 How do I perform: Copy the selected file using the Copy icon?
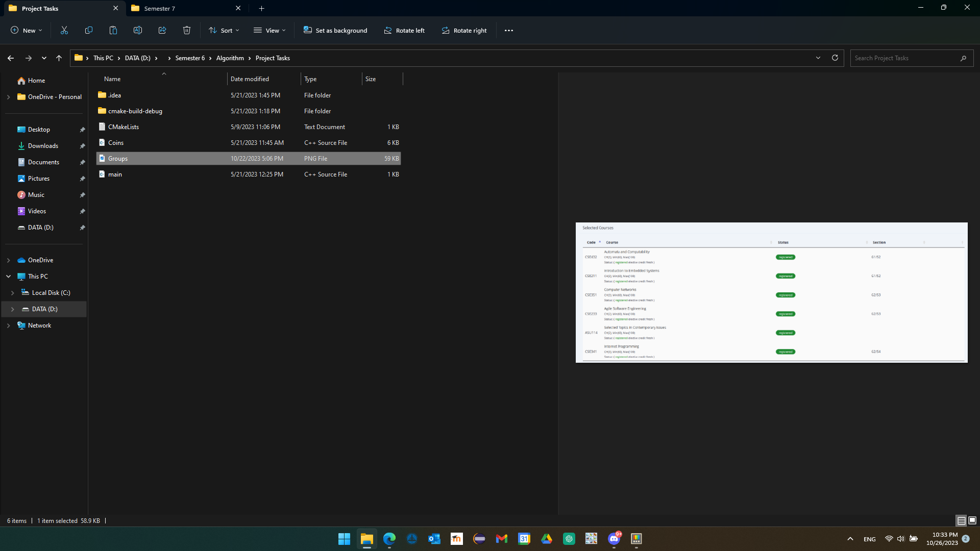88,30
